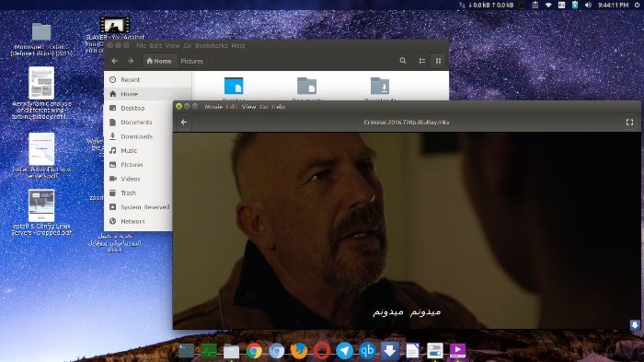Open the download manager in the dock
The height and width of the screenshot is (362, 644).
pos(389,351)
